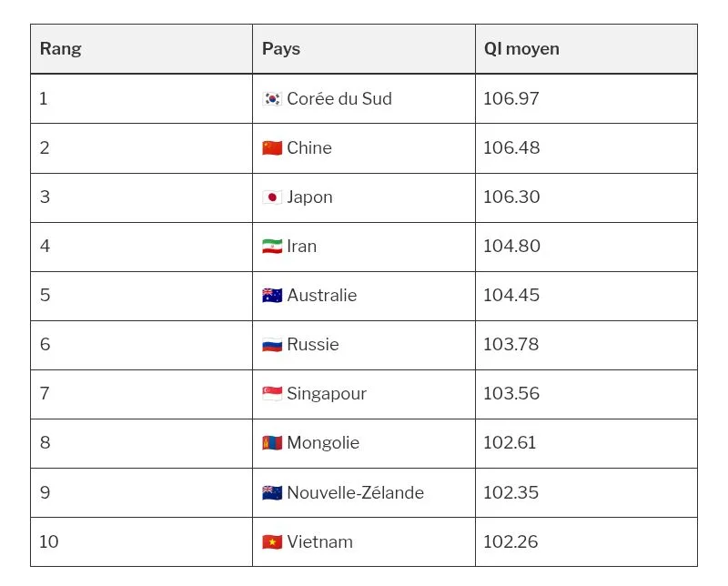Image resolution: width=728 pixels, height=586 pixels.
Task: Click the Vietnam flag icon
Action: [272, 542]
